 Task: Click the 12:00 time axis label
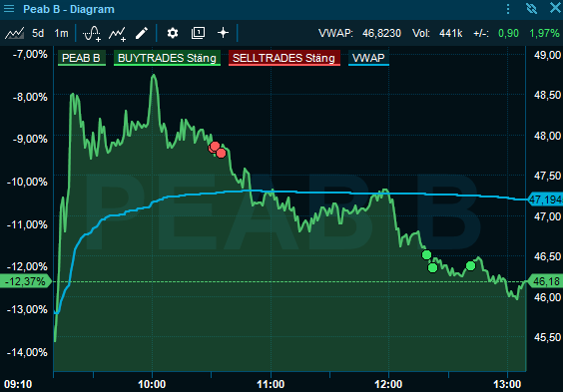point(388,384)
